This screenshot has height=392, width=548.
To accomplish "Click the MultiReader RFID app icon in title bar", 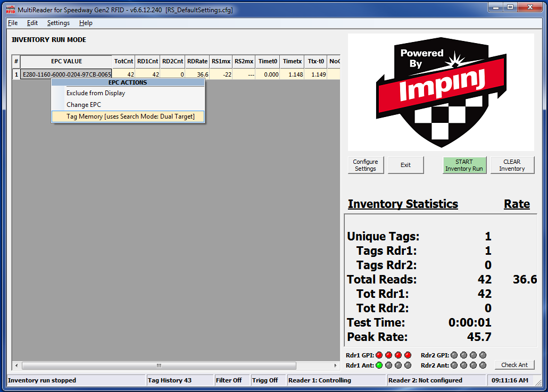I will click(11, 10).
